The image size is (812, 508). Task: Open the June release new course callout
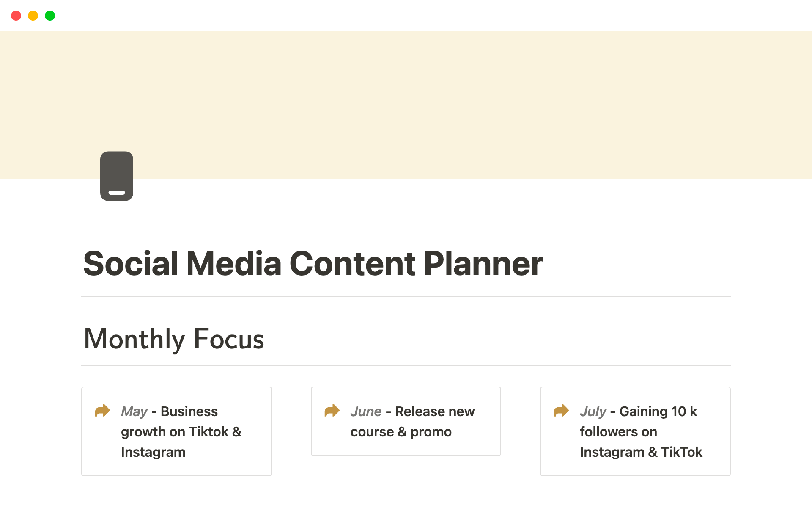tap(406, 421)
